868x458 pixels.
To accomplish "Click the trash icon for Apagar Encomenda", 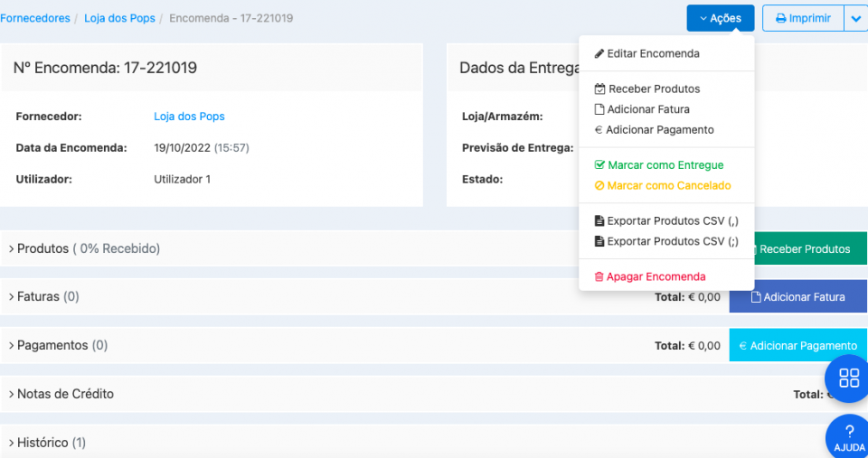I will coord(599,277).
